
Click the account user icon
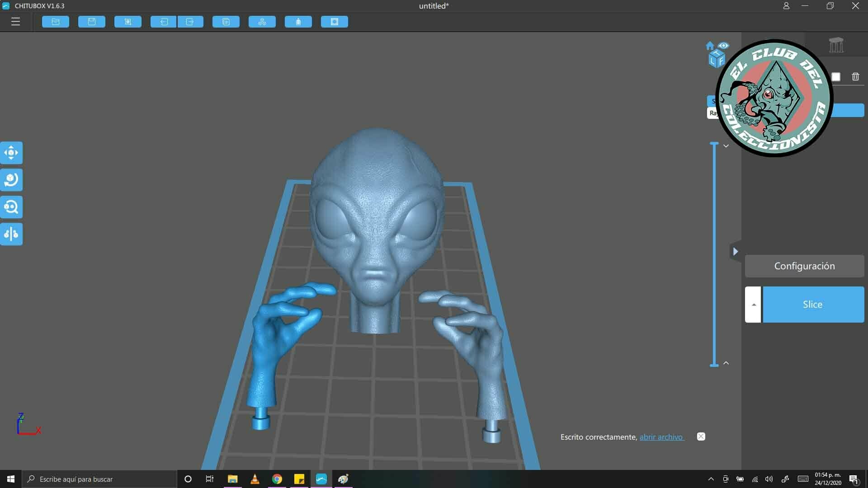(786, 6)
